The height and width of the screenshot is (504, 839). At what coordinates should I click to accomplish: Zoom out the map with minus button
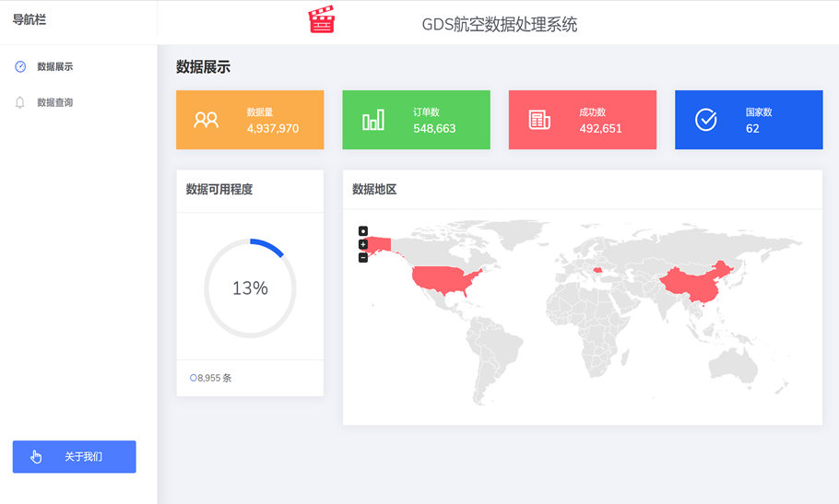(363, 258)
